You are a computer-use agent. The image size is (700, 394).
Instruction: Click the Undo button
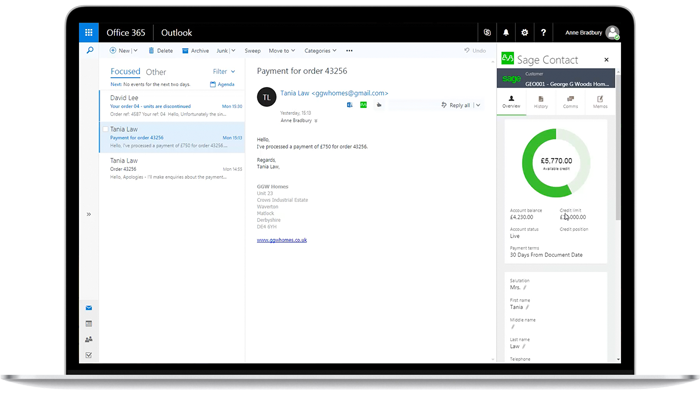[475, 51]
